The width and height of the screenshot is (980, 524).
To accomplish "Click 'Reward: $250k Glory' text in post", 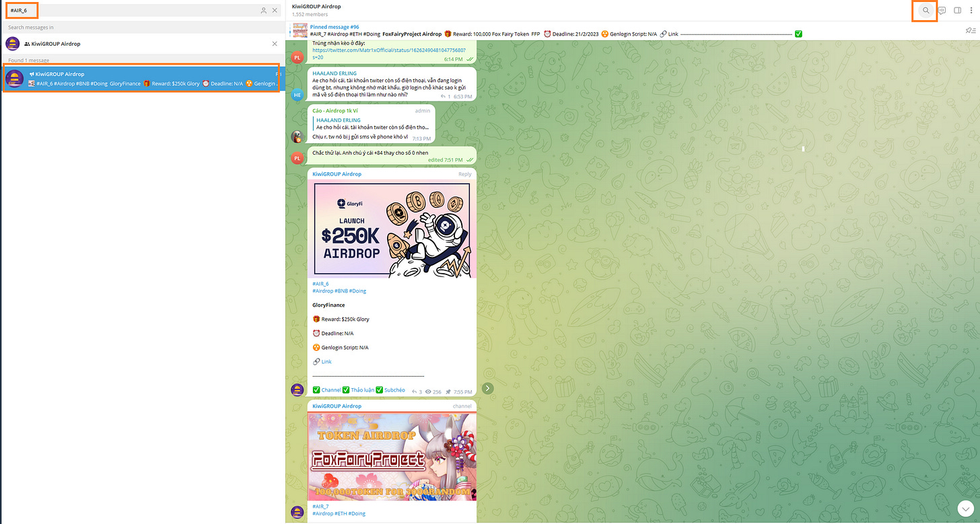I will coord(346,320).
